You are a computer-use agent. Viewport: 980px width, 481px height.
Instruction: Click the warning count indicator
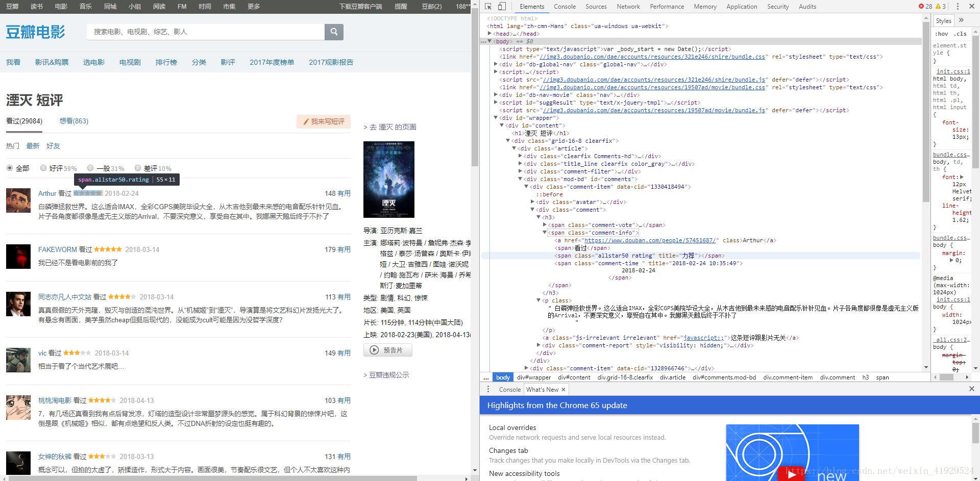point(941,6)
